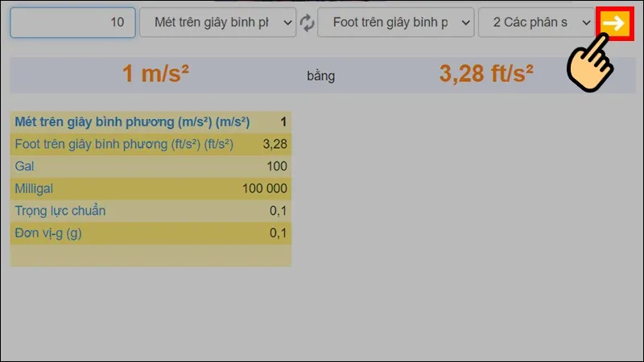Click the 'Trọng lực chuẩn' link
Screen dimensions: 644x362
coord(60,211)
